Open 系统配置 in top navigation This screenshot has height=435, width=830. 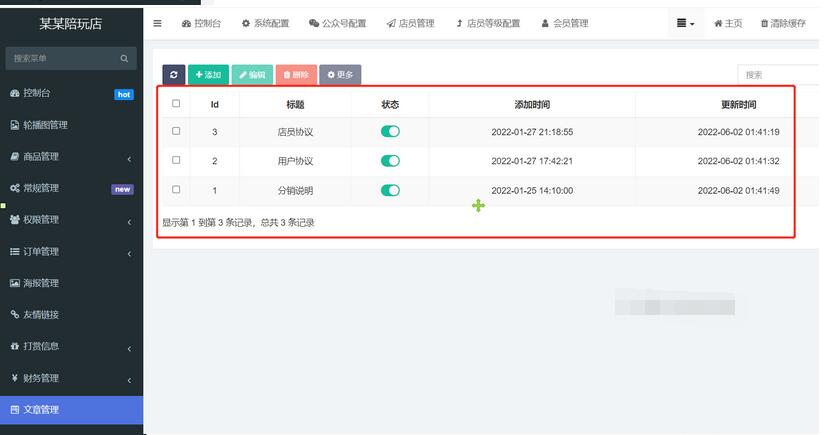tap(266, 23)
